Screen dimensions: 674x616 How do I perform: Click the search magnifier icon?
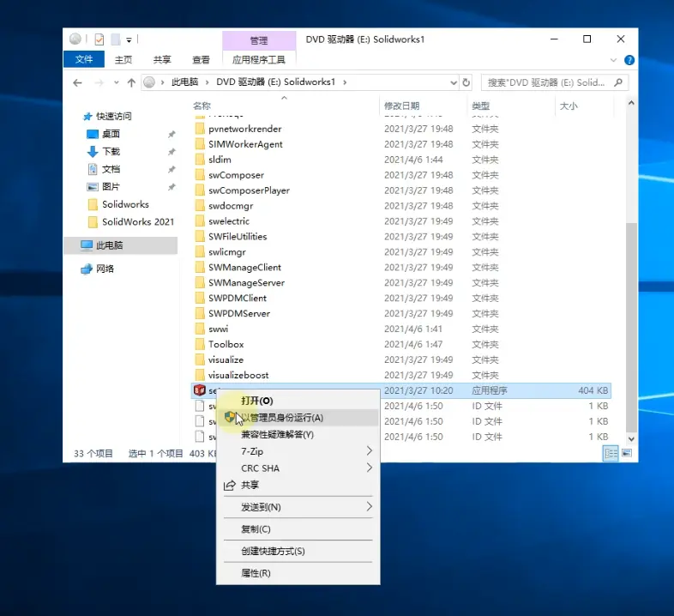point(618,82)
